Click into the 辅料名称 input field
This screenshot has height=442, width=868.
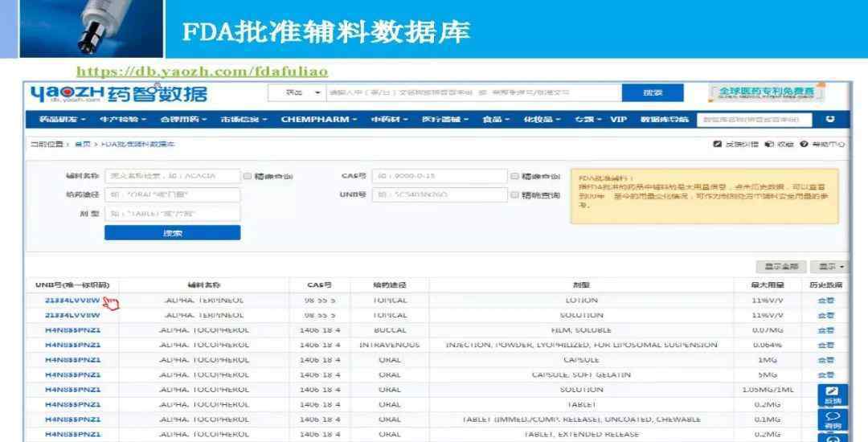(x=172, y=176)
